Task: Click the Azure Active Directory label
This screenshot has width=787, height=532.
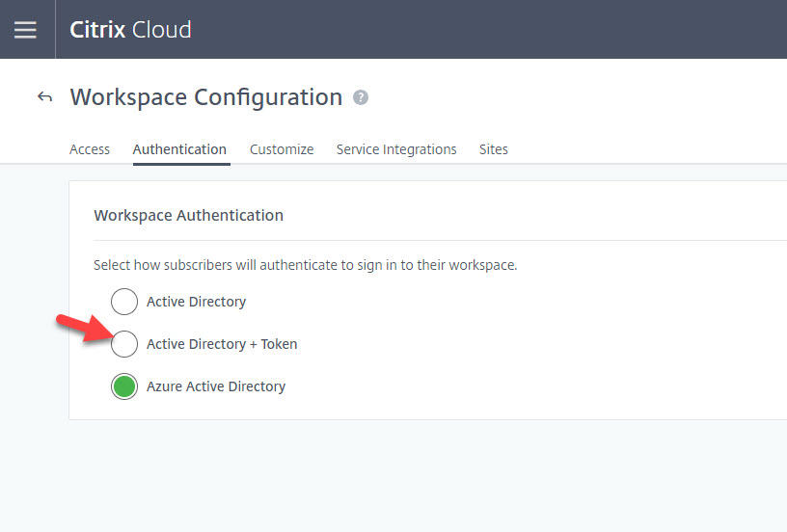Action: click(x=216, y=386)
